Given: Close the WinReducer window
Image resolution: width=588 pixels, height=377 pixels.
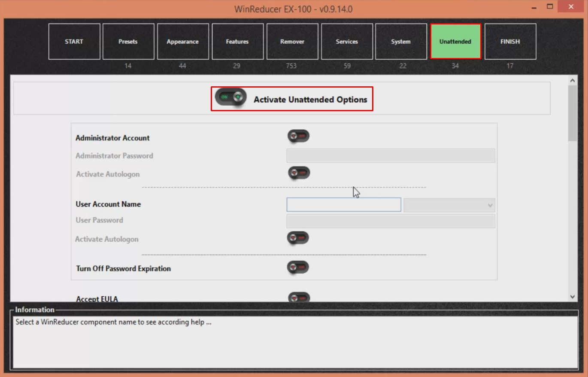Looking at the screenshot, I should pos(571,7).
